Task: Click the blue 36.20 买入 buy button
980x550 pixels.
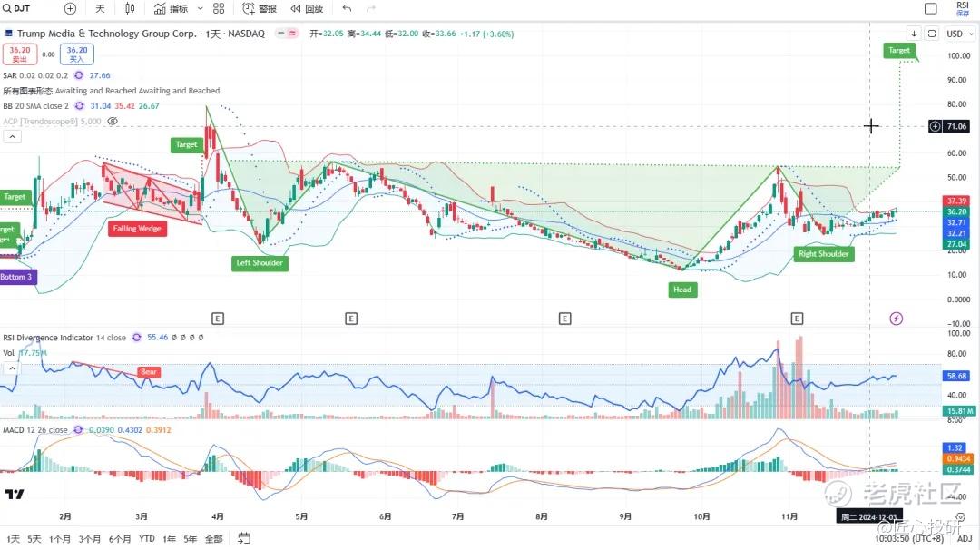Action: 77,54
